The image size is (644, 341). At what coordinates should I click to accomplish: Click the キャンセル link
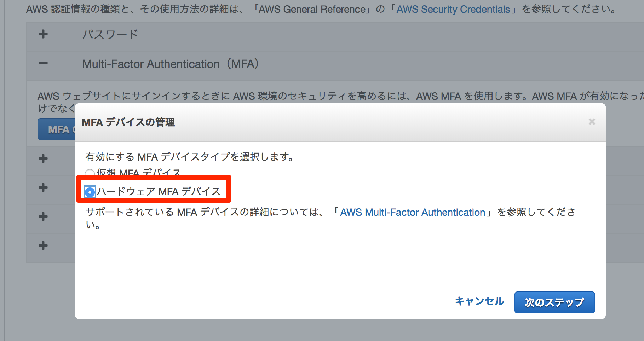click(x=480, y=302)
